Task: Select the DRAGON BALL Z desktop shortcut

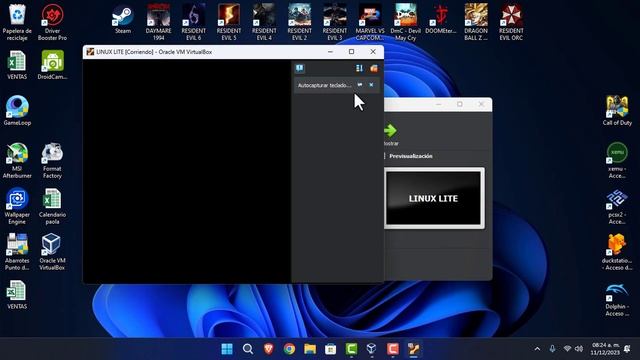Action: point(476,22)
